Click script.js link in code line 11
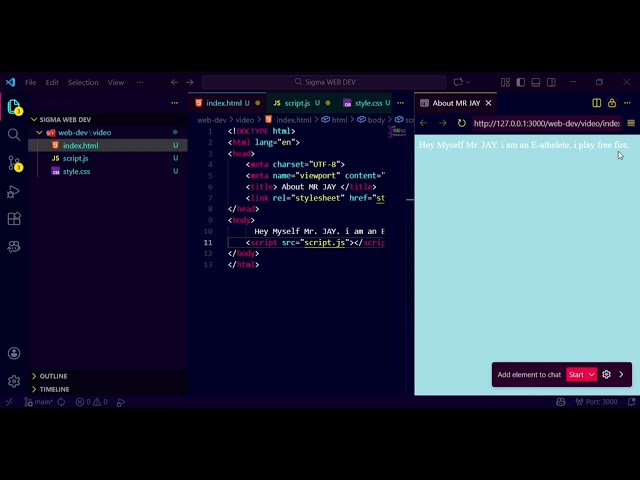Viewport: 640px width, 480px height. (x=324, y=242)
